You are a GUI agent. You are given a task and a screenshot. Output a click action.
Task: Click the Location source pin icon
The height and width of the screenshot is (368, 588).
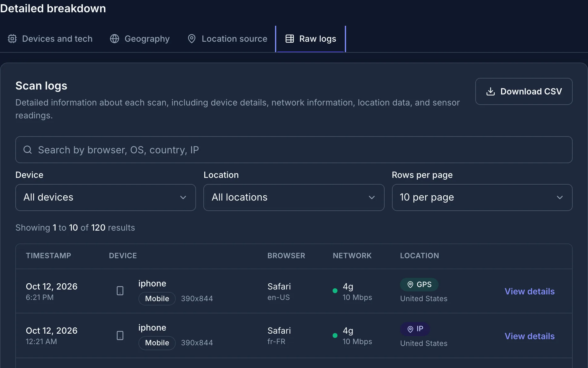pos(192,39)
